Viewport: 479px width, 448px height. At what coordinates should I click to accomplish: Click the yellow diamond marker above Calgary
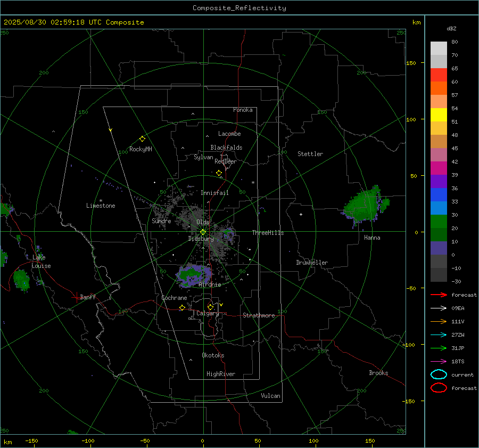click(x=210, y=307)
